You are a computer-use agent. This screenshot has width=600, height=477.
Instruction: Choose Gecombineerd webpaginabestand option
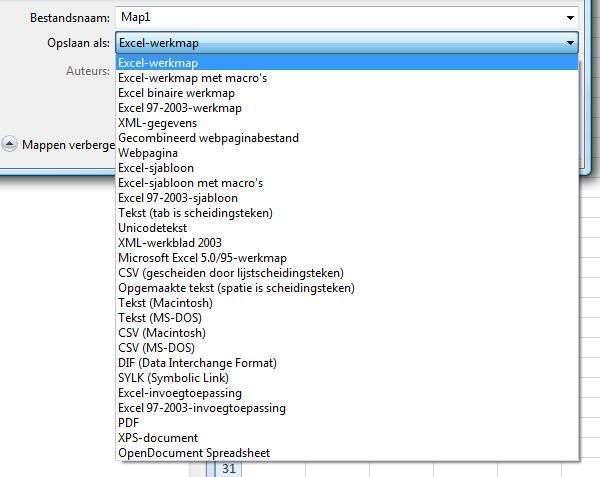[347, 138]
